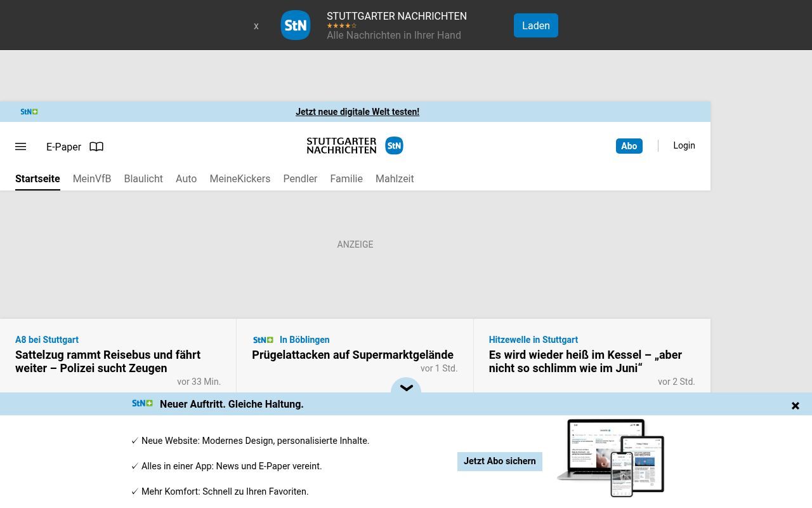Open the MeineKickers tab
812x508 pixels.
(x=240, y=179)
